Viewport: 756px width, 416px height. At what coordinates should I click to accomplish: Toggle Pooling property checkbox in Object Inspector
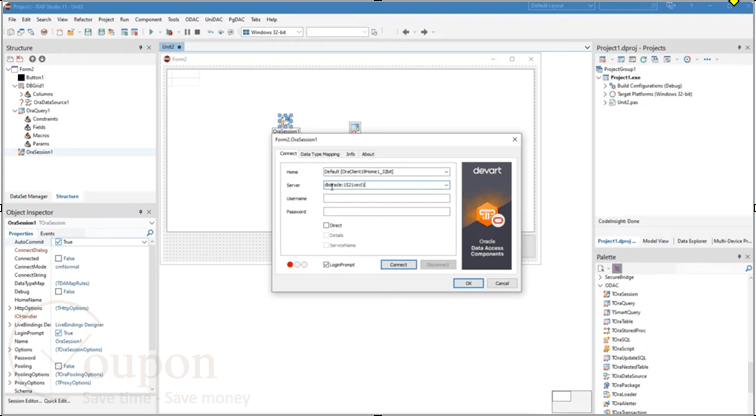58,366
